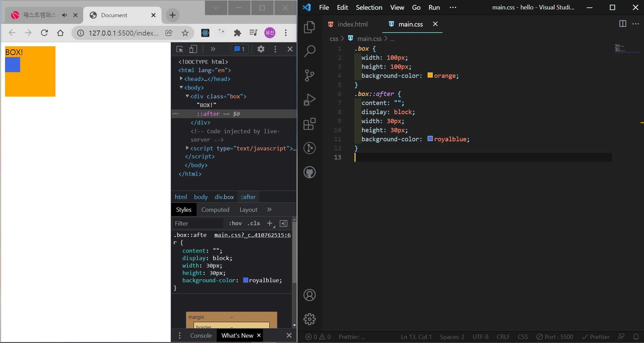The height and width of the screenshot is (343, 644).
Task: Open Chrome tab search dropdown
Action: click(216, 8)
